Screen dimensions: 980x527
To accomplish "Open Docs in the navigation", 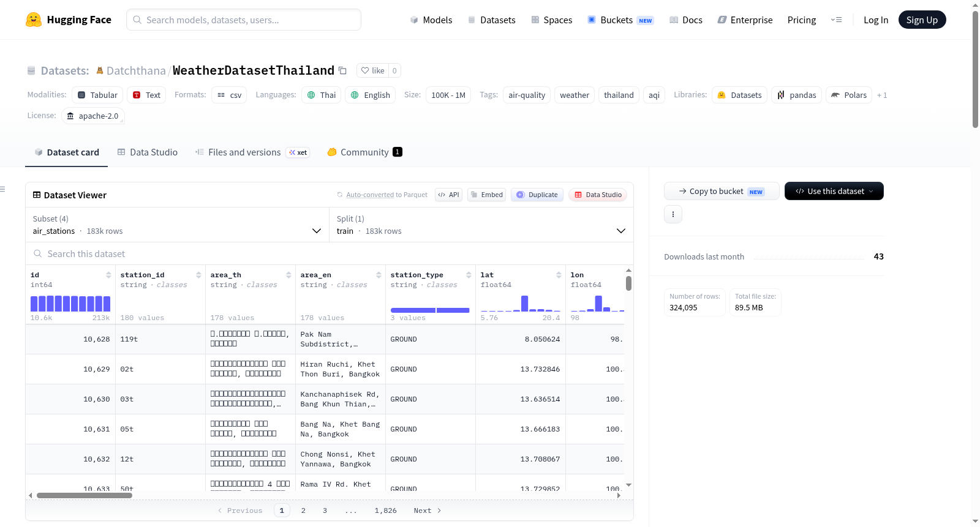I will (686, 20).
